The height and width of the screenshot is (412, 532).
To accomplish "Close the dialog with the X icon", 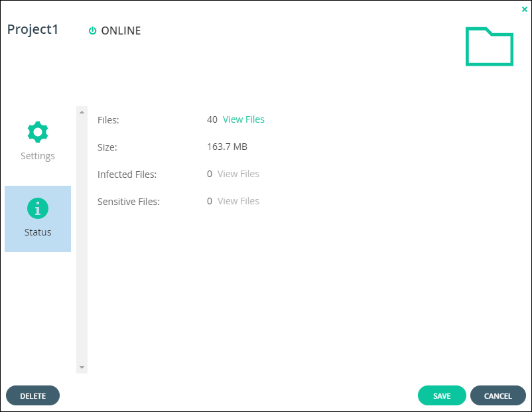I will (x=524, y=9).
